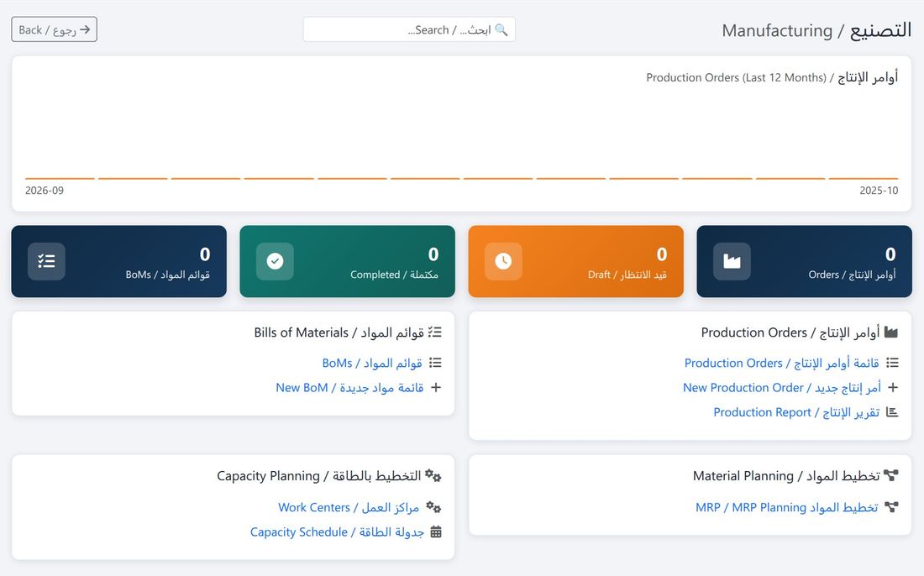Click diagram icon in Material Planning heading
The height and width of the screenshot is (576, 924).
[x=891, y=475]
